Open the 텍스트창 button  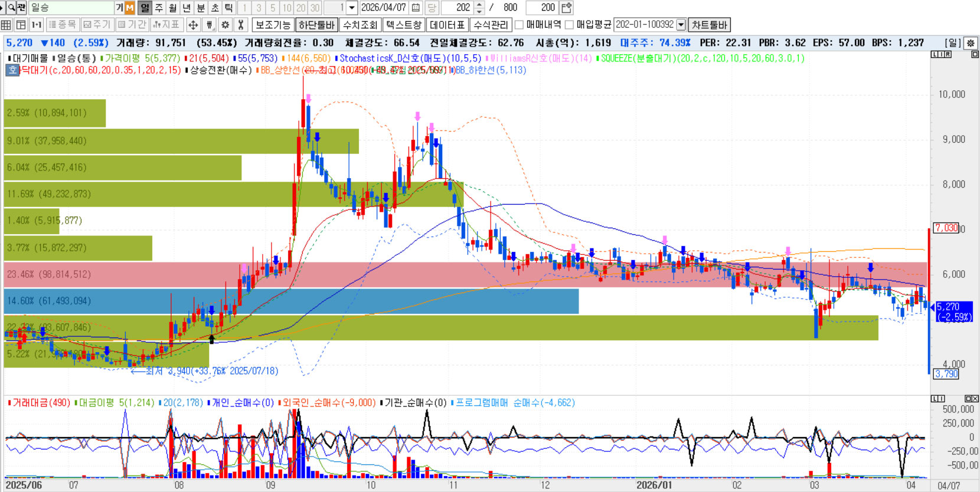tap(404, 25)
